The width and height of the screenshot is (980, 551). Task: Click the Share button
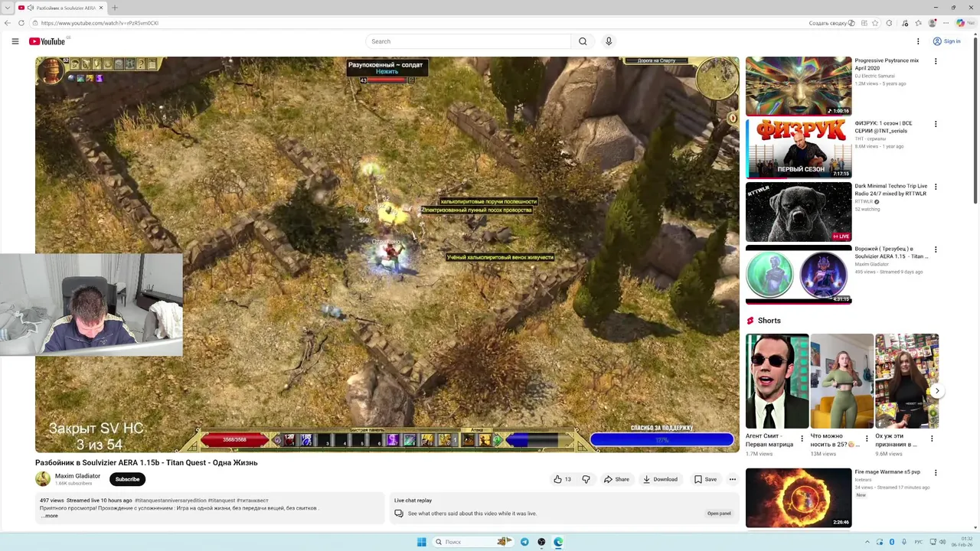616,479
